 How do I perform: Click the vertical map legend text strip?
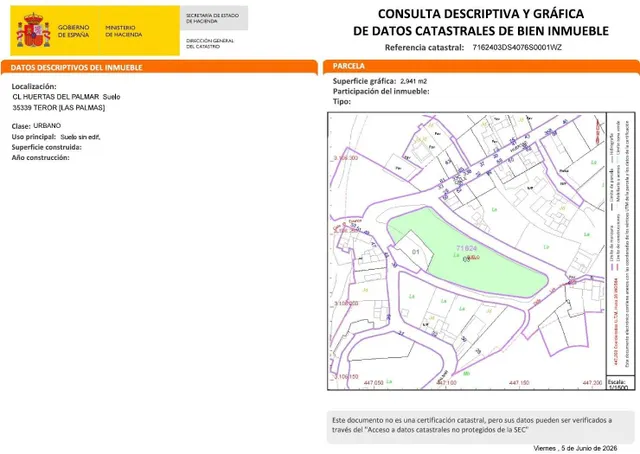coord(620,244)
